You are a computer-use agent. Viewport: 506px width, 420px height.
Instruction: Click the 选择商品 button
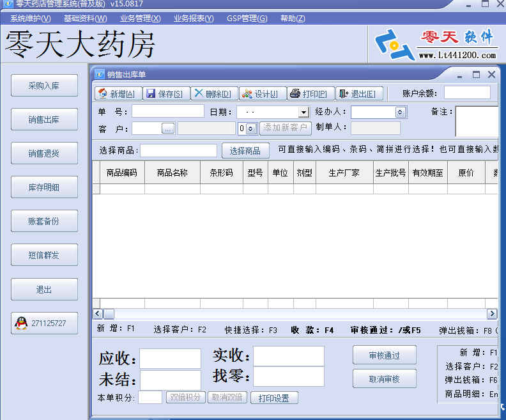point(245,151)
